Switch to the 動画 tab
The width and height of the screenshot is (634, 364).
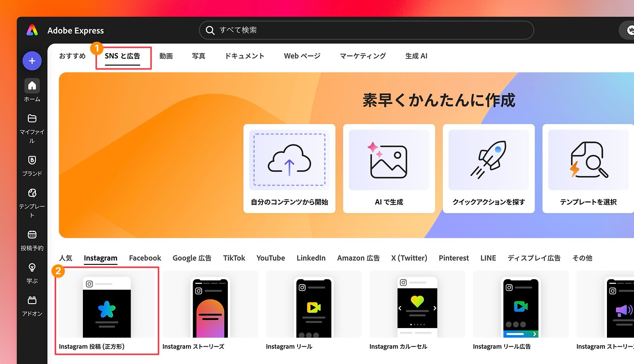pyautogui.click(x=166, y=56)
